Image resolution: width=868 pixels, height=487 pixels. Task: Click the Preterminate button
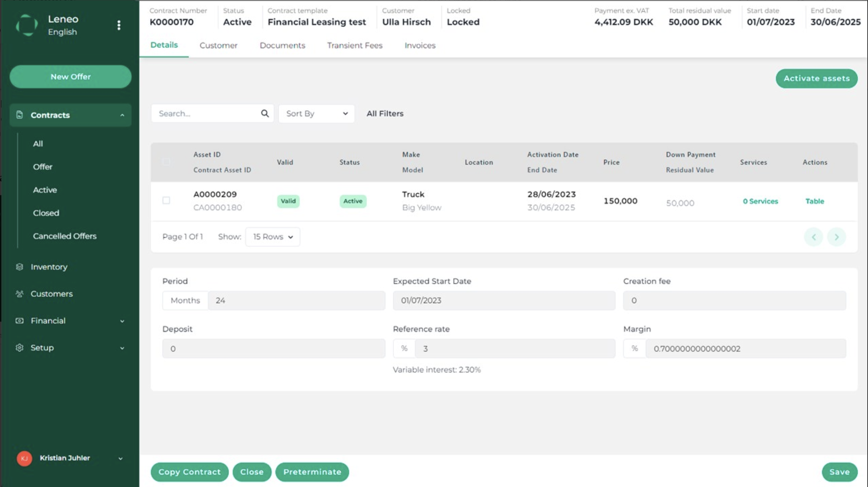click(312, 472)
